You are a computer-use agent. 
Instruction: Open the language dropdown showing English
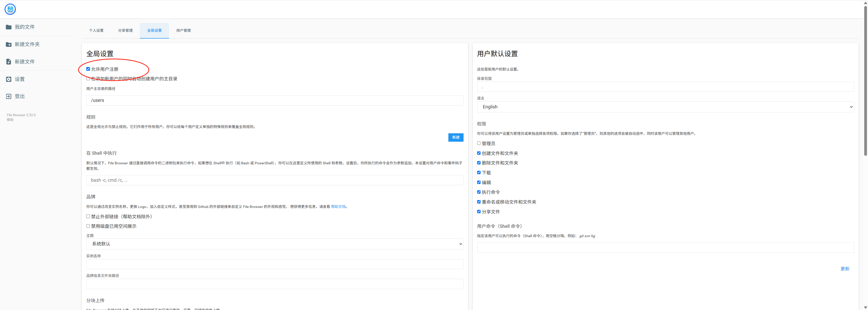(x=665, y=107)
